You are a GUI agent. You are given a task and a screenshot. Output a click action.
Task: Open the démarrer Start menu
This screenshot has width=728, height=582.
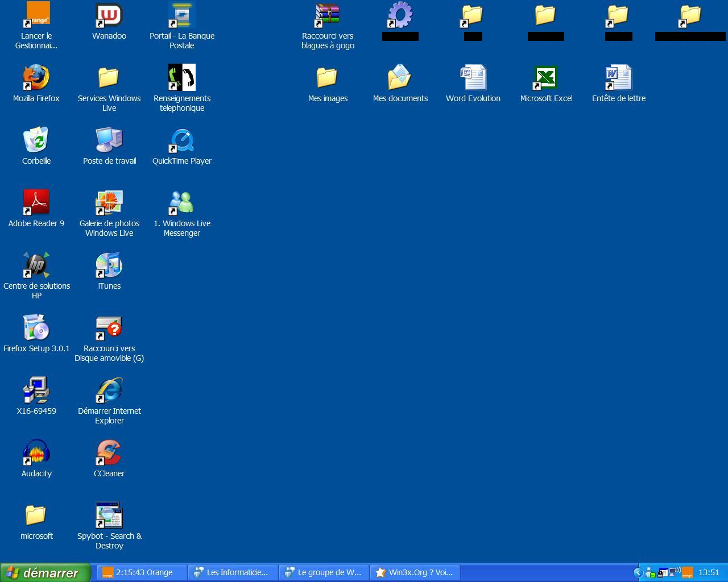point(45,573)
